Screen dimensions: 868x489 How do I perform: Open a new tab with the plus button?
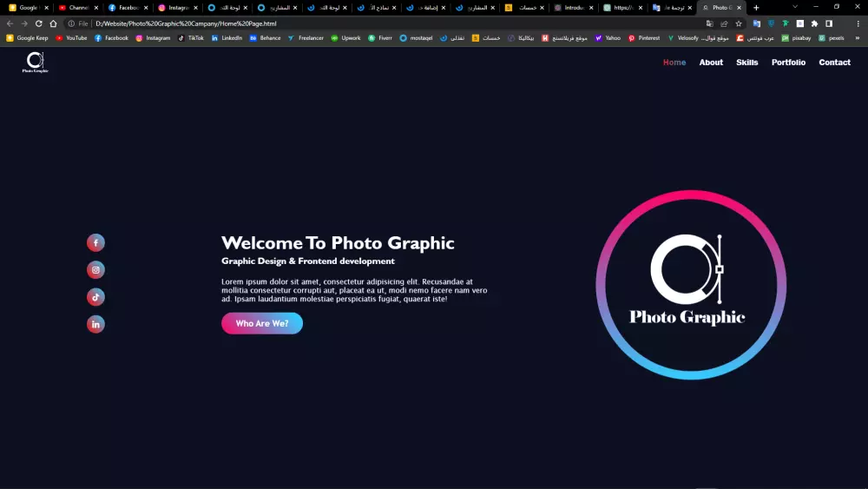tap(756, 8)
